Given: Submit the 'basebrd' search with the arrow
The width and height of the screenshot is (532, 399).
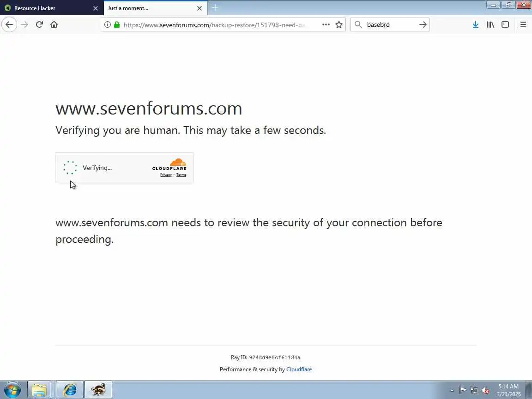Looking at the screenshot, I should point(423,24).
